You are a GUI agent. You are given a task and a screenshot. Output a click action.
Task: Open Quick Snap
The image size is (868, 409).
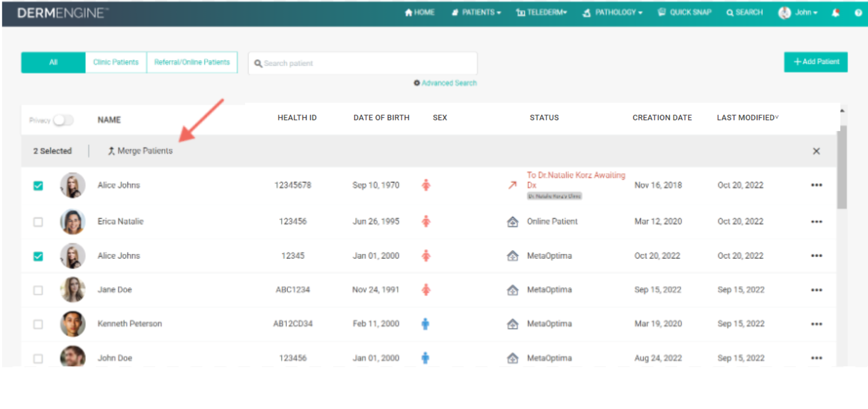pyautogui.click(x=684, y=13)
